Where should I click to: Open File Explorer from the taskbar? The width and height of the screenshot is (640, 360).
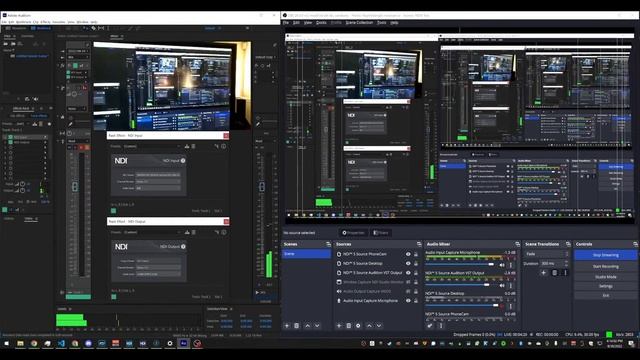(x=20, y=344)
